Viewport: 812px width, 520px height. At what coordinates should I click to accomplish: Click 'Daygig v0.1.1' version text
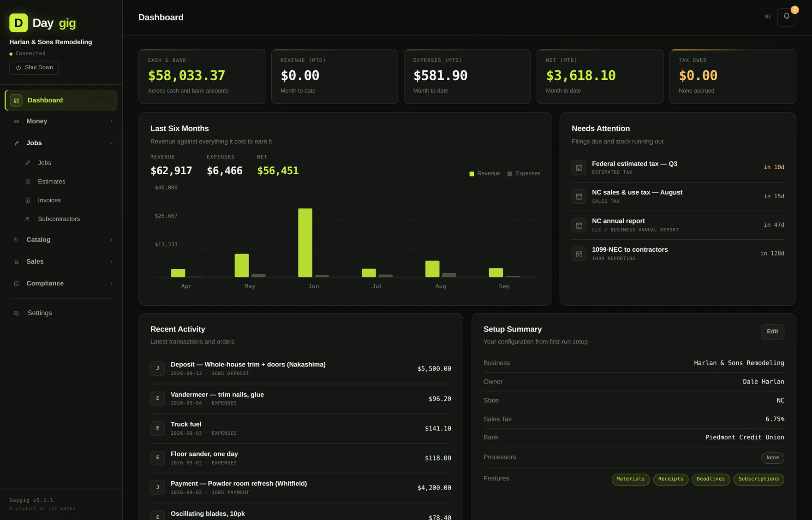pyautogui.click(x=31, y=500)
